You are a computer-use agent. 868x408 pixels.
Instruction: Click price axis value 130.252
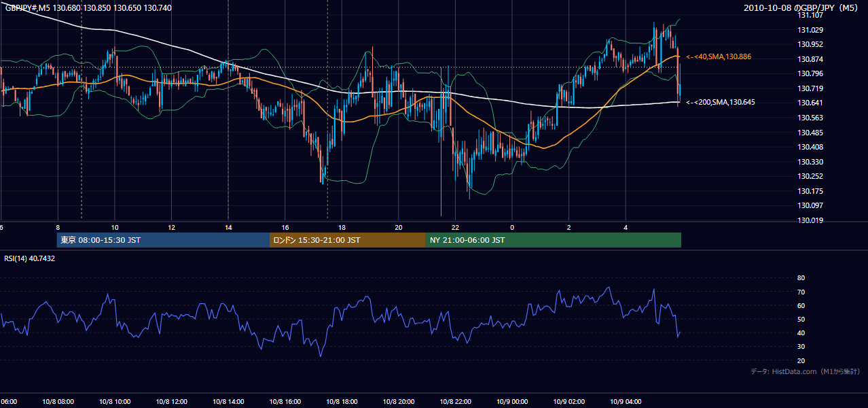810,176
